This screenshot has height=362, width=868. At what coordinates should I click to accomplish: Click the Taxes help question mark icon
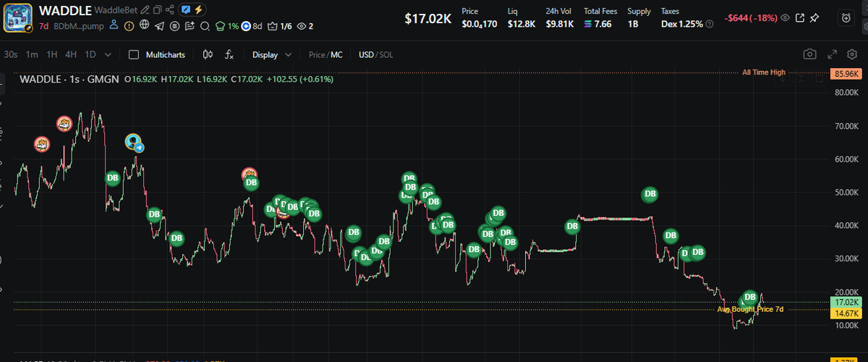(x=710, y=24)
